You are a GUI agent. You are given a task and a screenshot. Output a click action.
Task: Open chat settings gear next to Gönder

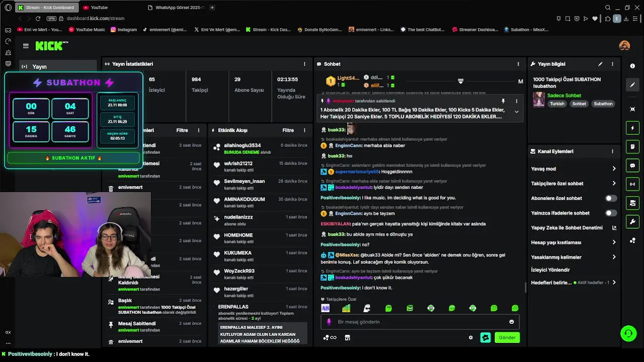pos(471,337)
